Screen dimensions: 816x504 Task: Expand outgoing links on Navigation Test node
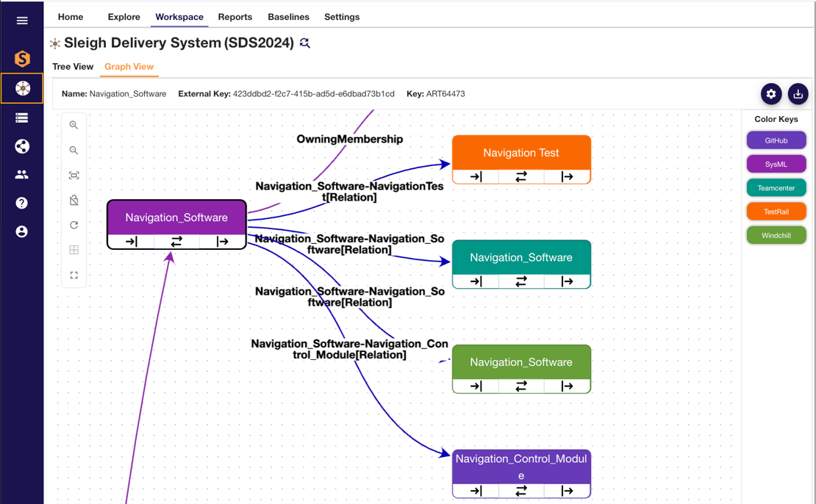coord(567,177)
